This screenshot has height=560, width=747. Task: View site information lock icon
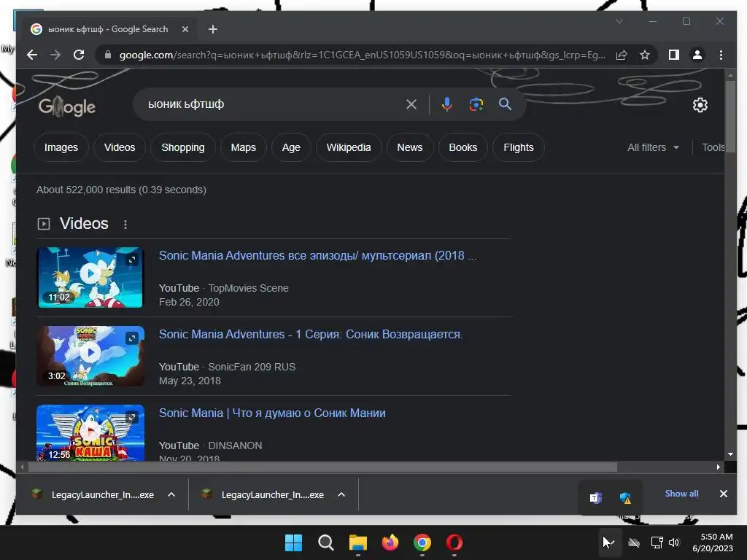(108, 55)
